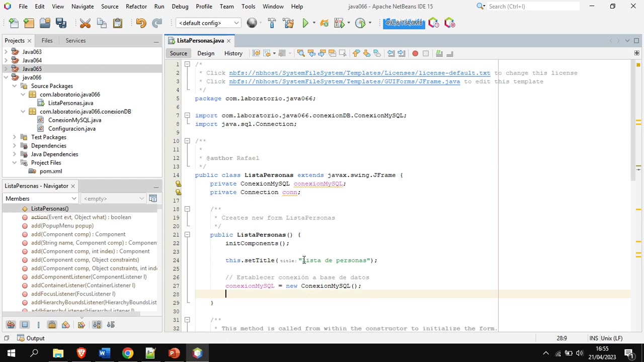Click the first profiler icon after memory bar

click(434, 23)
